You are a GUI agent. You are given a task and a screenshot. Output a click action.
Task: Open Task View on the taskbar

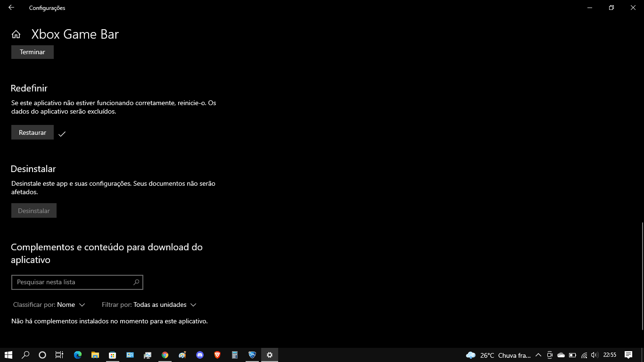click(x=59, y=355)
